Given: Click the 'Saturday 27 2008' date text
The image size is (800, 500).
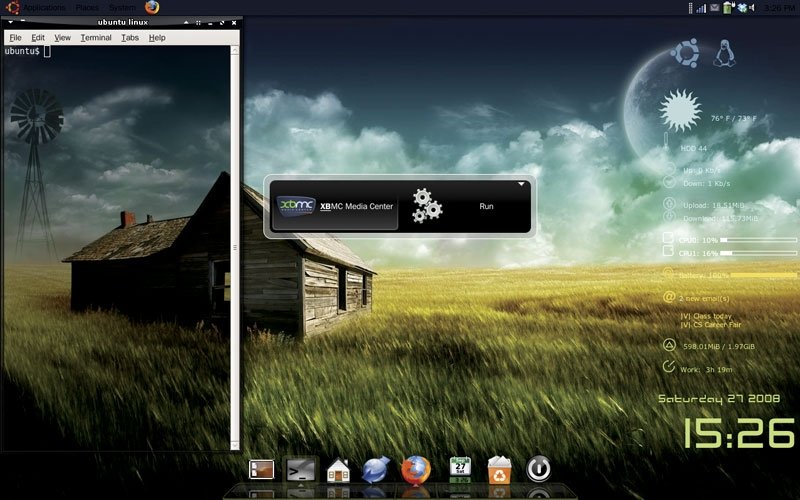Looking at the screenshot, I should click(719, 398).
